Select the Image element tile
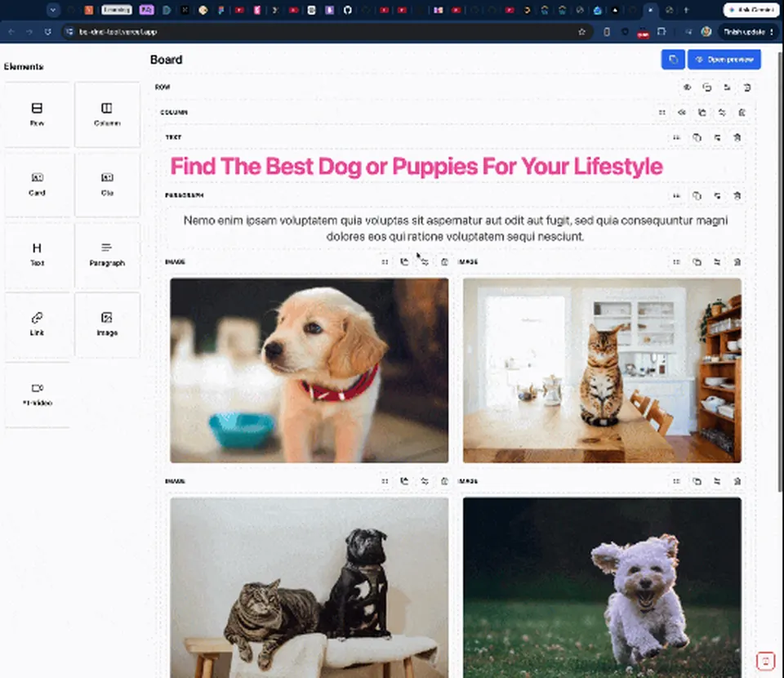 click(107, 324)
